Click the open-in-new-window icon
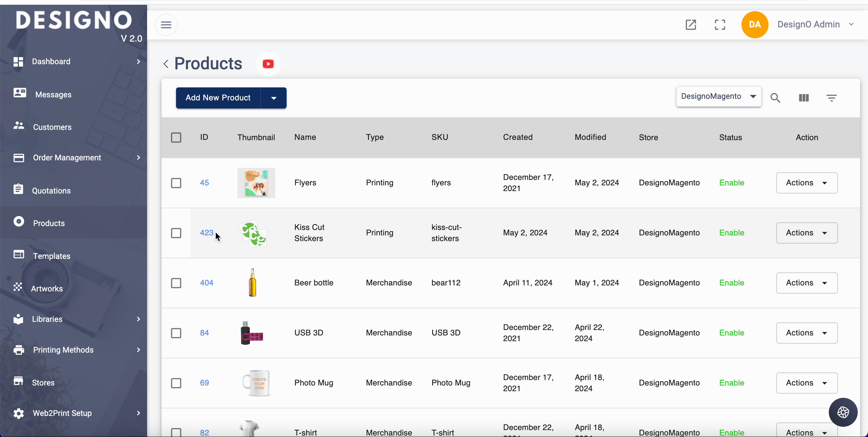The image size is (868, 437). click(x=691, y=25)
